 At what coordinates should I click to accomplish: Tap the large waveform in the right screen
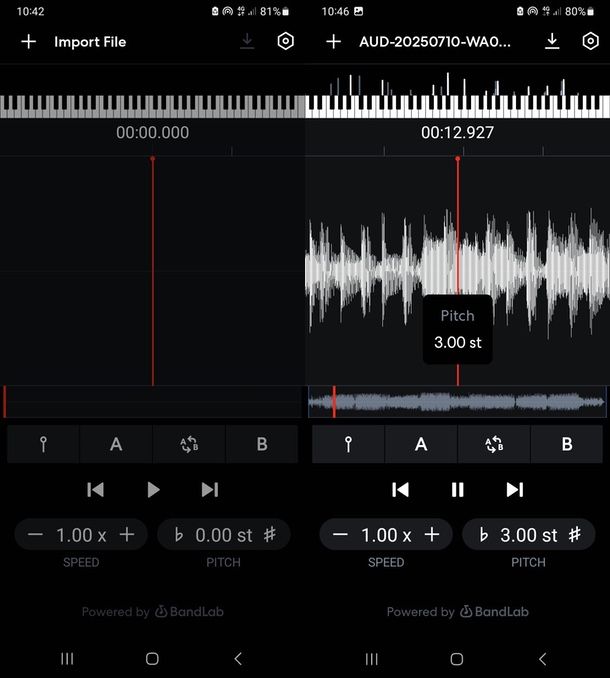(x=457, y=272)
